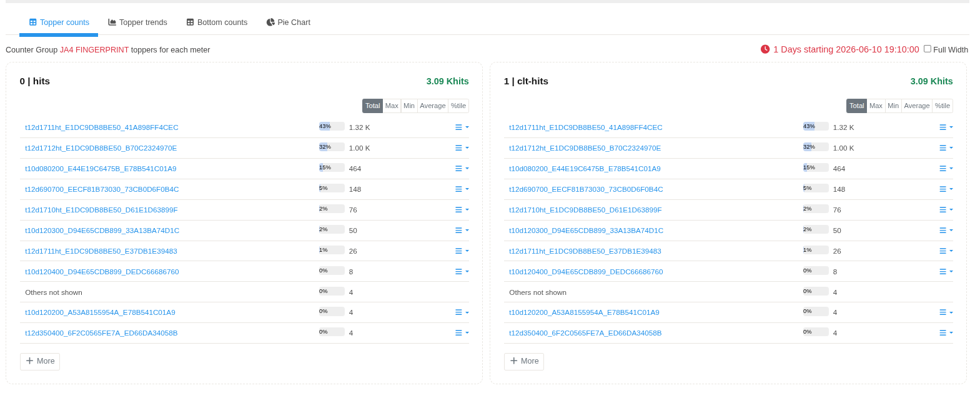Select Total in the hits panel
Screen dimensions: 980x393
373,106
